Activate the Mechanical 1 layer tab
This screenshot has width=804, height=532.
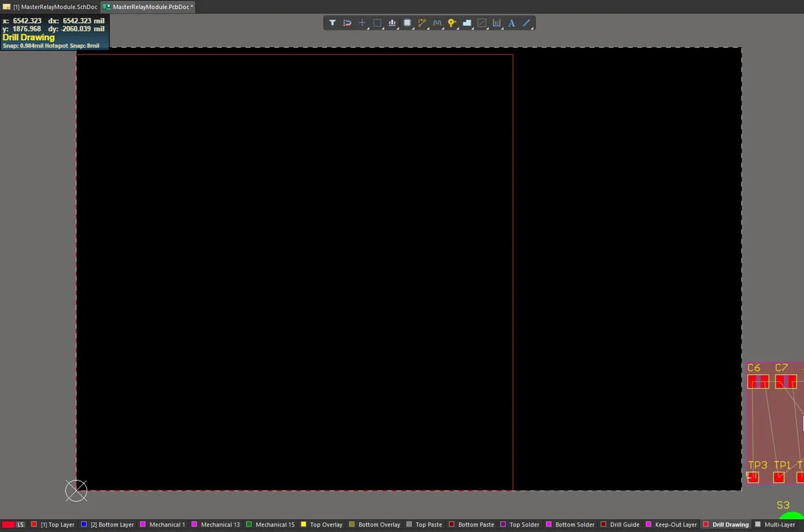point(163,524)
